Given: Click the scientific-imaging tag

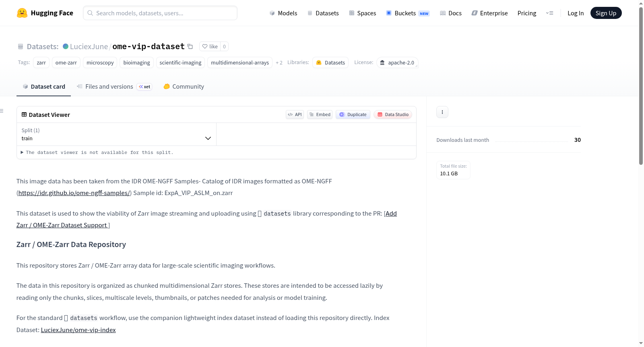Looking at the screenshot, I should pyautogui.click(x=180, y=62).
